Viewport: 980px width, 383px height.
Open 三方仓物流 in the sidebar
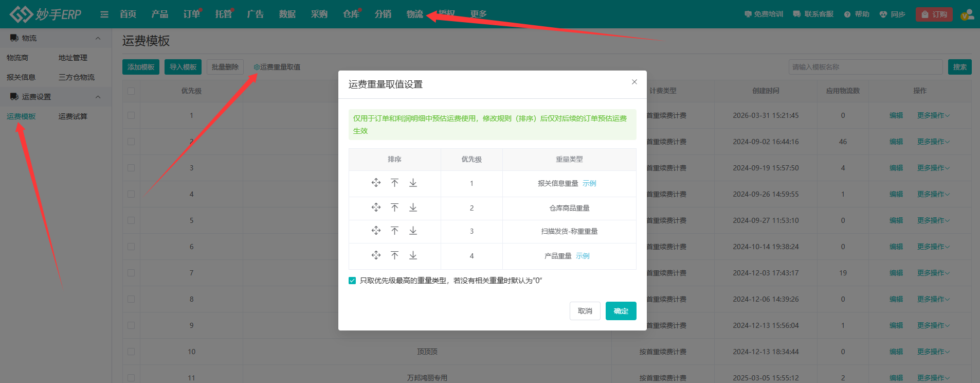77,77
